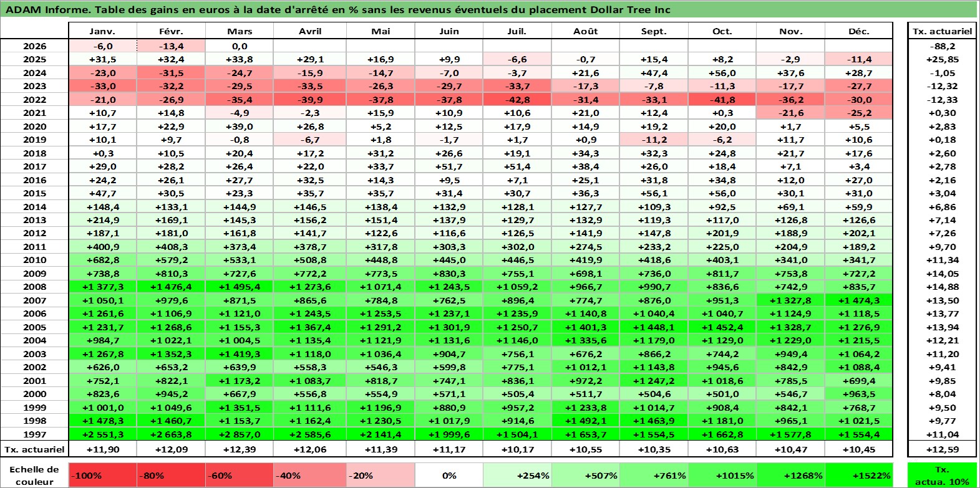Image resolution: width=980 pixels, height=488 pixels.
Task: Click the -42,8 cell for Juil. 2022
Action: point(517,100)
